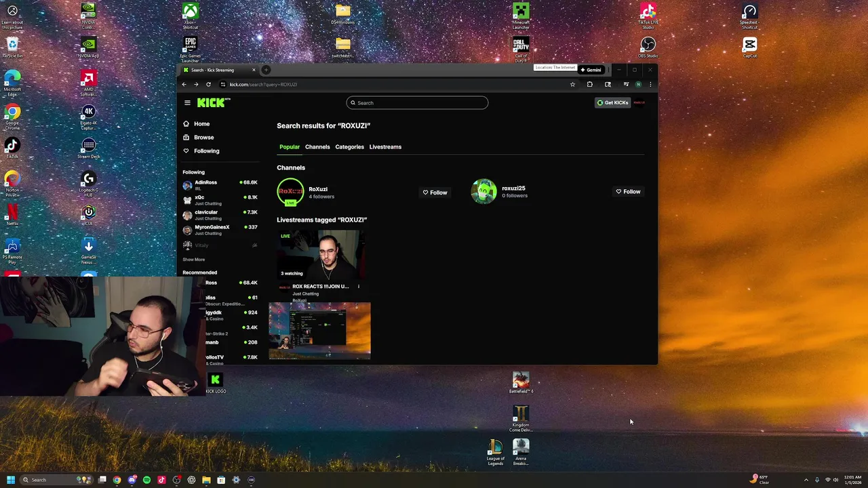Open Stream Deck desktop icon
868x488 pixels.
[89, 148]
